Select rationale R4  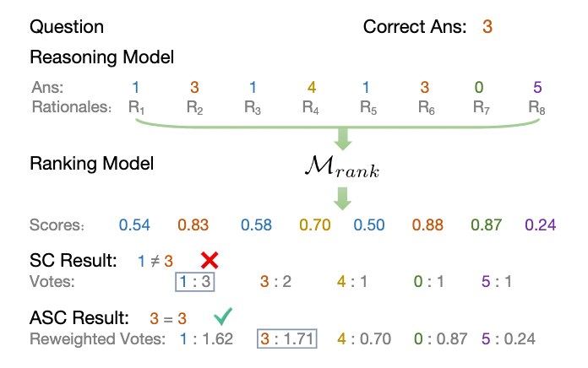point(310,107)
